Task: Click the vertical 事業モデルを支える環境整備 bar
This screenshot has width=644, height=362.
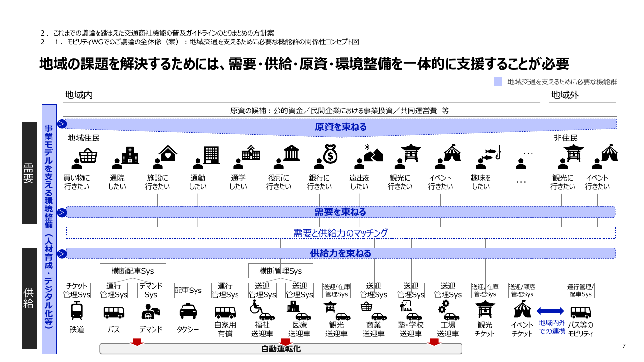Action: pyautogui.click(x=49, y=229)
